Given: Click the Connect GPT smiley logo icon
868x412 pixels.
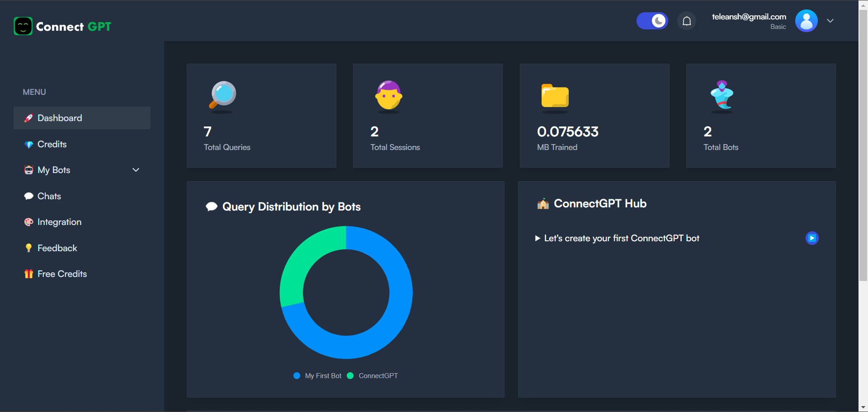Looking at the screenshot, I should coord(23,26).
